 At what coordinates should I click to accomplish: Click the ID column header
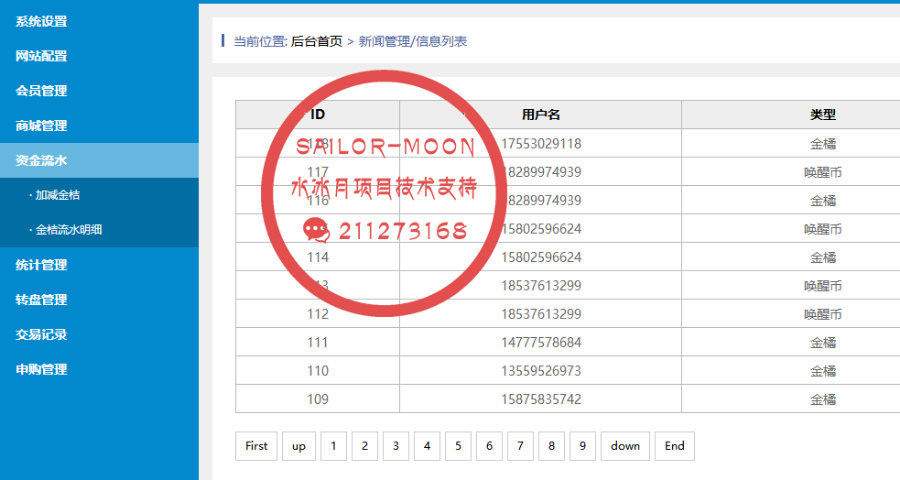(x=317, y=114)
